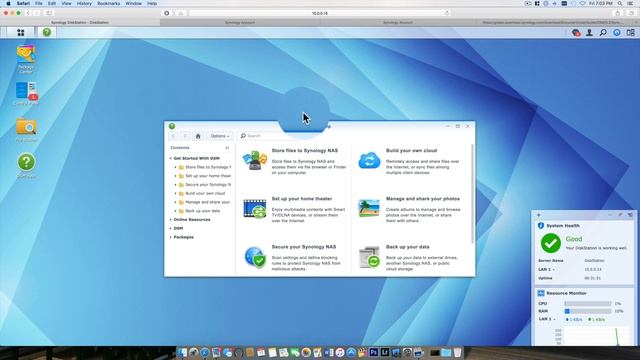
Task: Click the DSM Help taskbar button
Action: [x=47, y=32]
